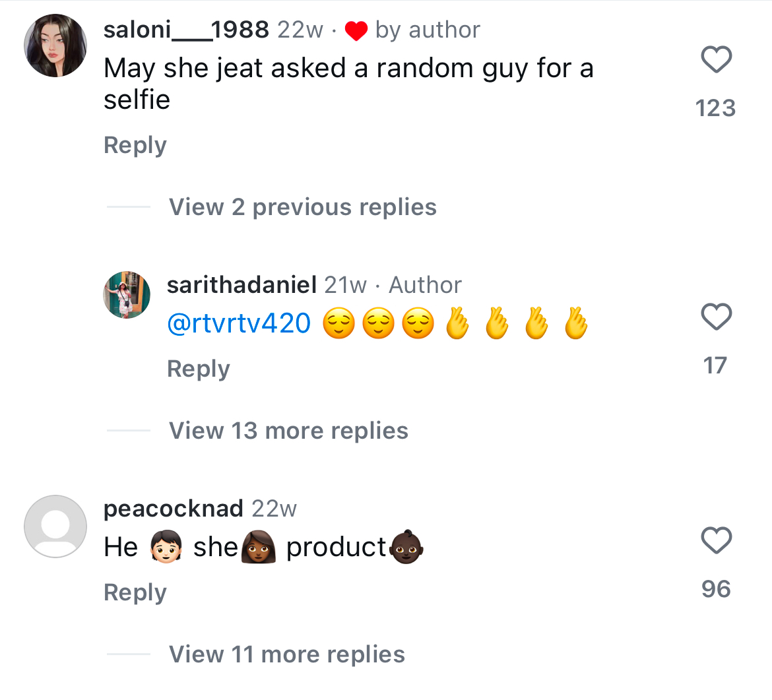
Task: View the 123 likes count
Action: pyautogui.click(x=716, y=108)
